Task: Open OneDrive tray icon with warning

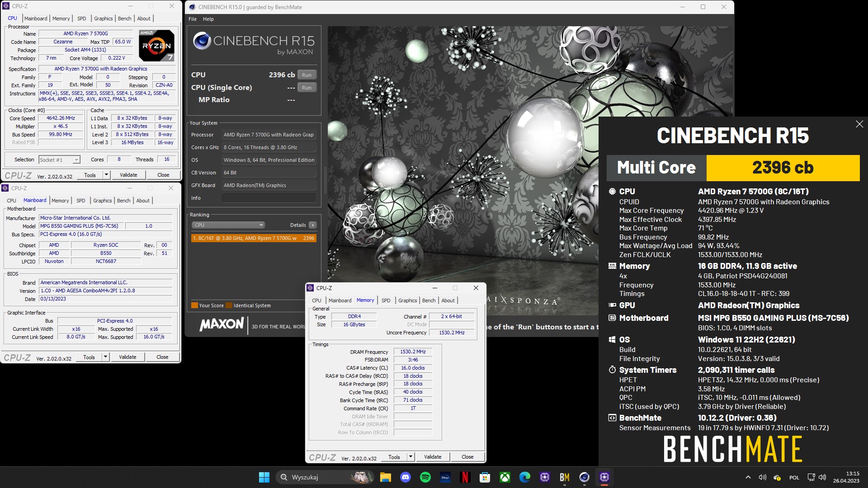Action: (777, 477)
